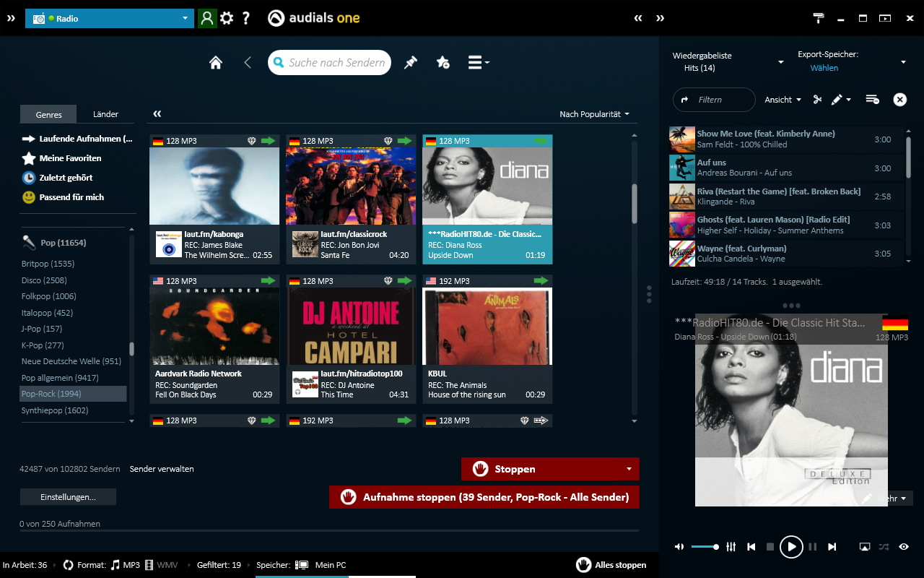Select the track Show Me Love (feat. Kimberly Anne)
The image size is (924, 578).
click(786, 139)
